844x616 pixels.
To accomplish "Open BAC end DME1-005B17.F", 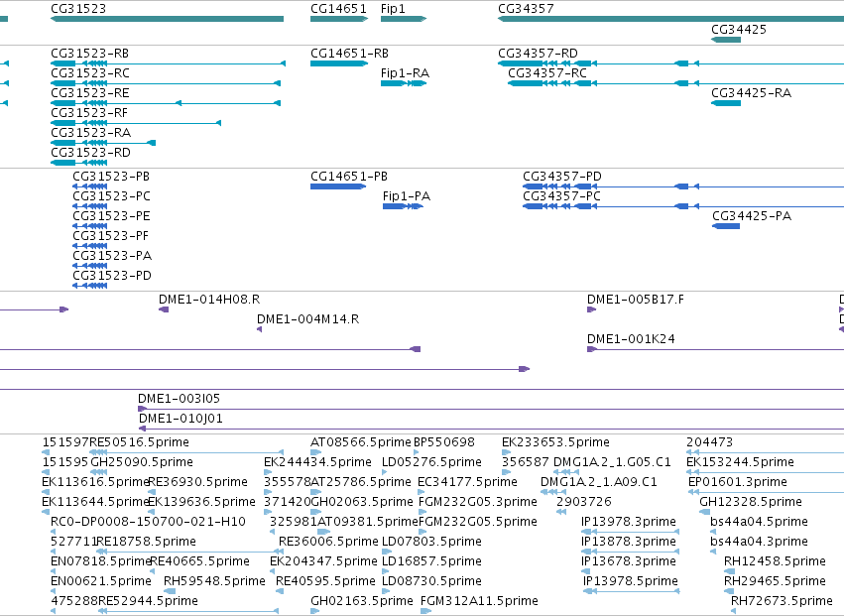I will tap(591, 309).
